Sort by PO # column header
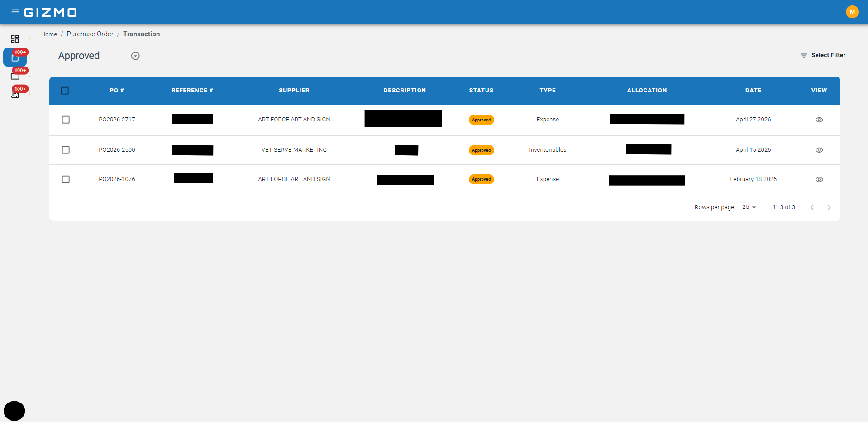This screenshot has height=422, width=868. (x=117, y=91)
